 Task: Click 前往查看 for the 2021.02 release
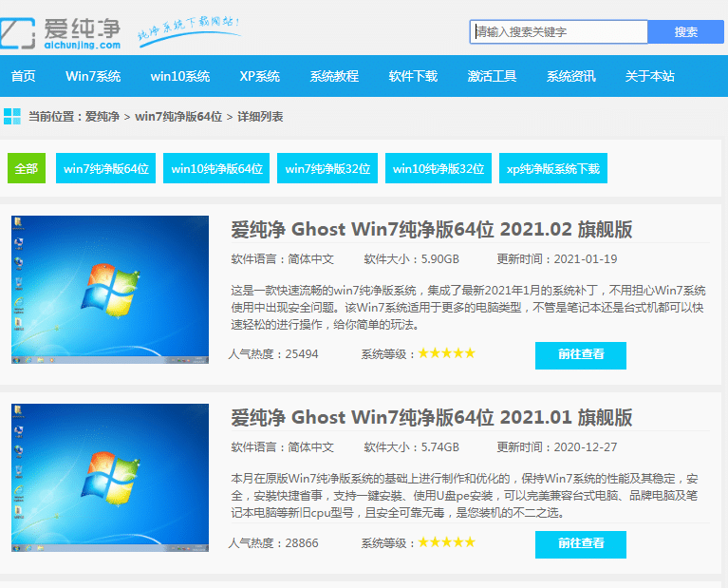[x=580, y=355]
